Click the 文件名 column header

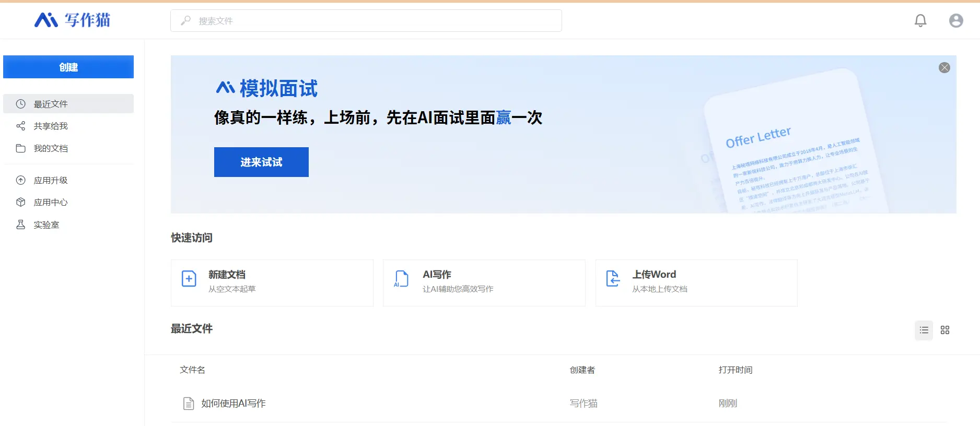(x=192, y=370)
